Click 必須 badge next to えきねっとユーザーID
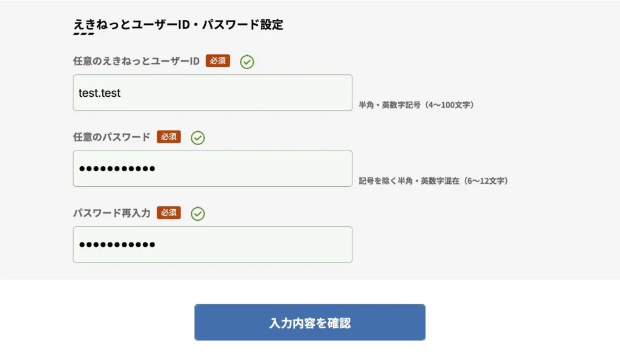Viewport: 620px width, 364px height. coord(218,61)
